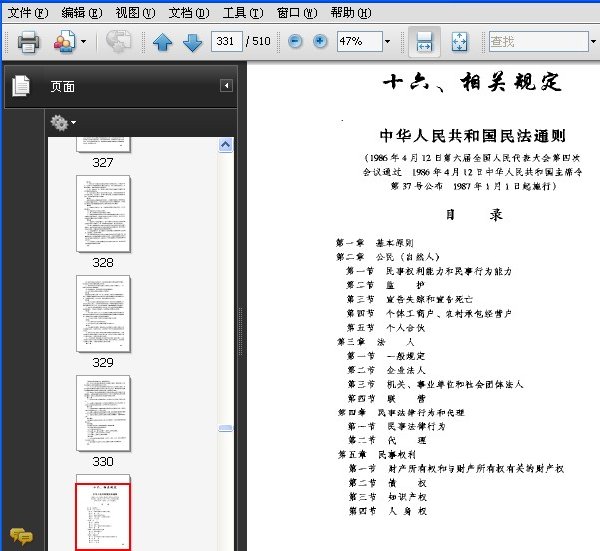
Task: Click the page number field showing 331
Action: point(227,41)
